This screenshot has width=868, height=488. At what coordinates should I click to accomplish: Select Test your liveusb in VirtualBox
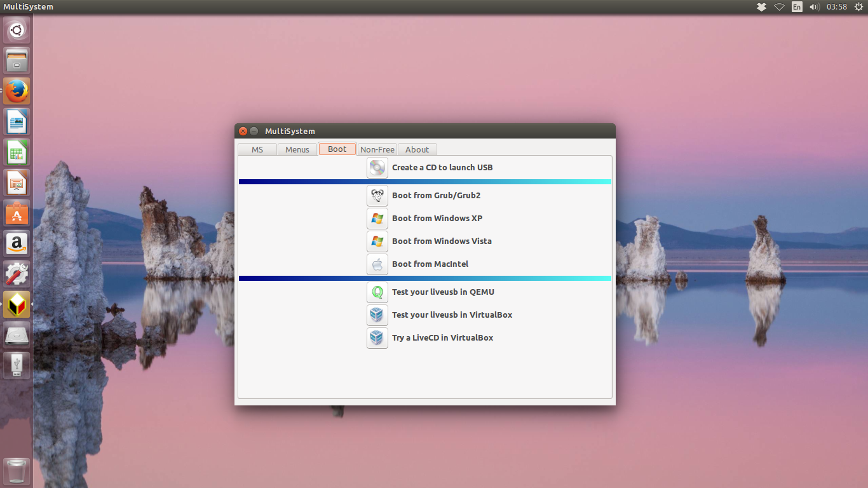tap(452, 315)
